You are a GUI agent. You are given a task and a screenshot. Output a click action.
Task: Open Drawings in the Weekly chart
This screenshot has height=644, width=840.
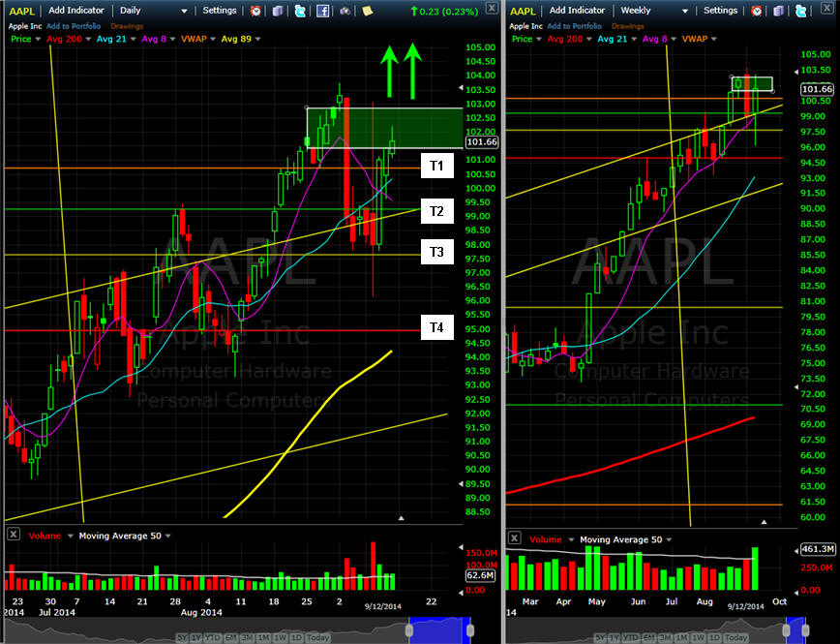tap(628, 26)
